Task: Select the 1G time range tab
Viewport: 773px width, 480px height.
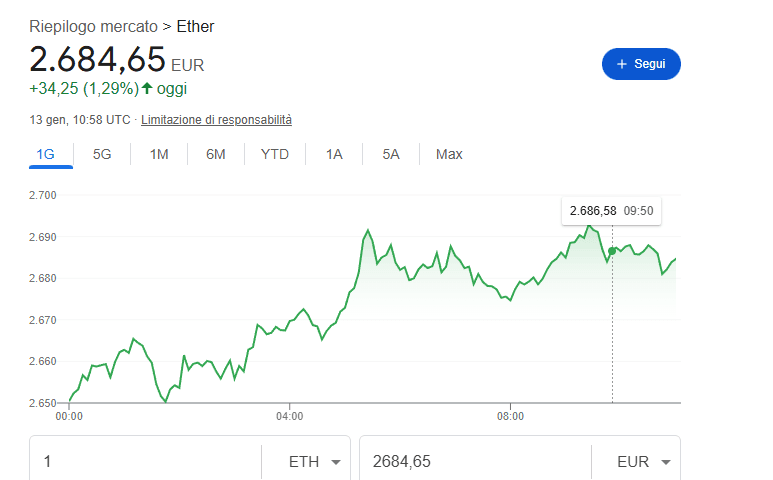Action: click(x=45, y=154)
